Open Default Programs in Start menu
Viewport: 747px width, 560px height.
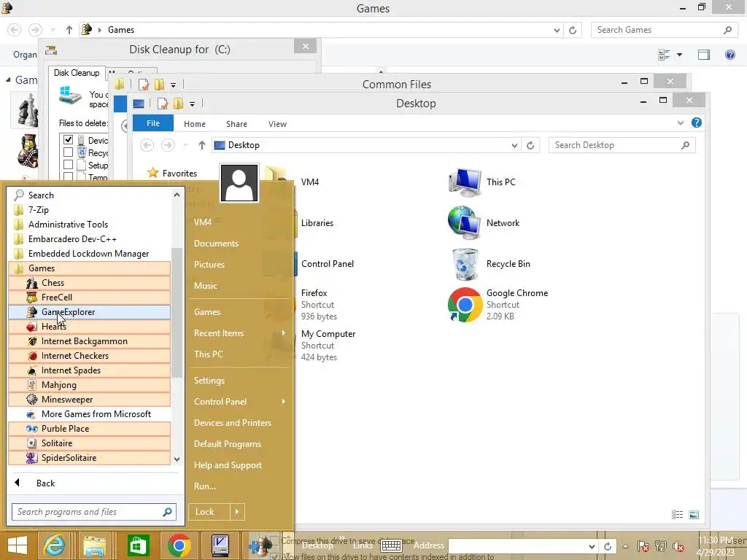click(x=228, y=444)
